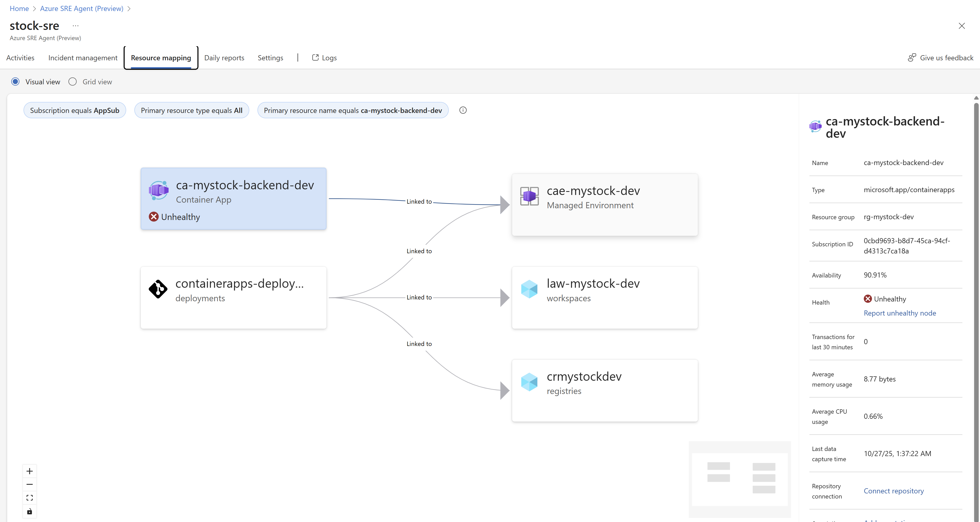Click the Give us feedback icon

pos(912,58)
